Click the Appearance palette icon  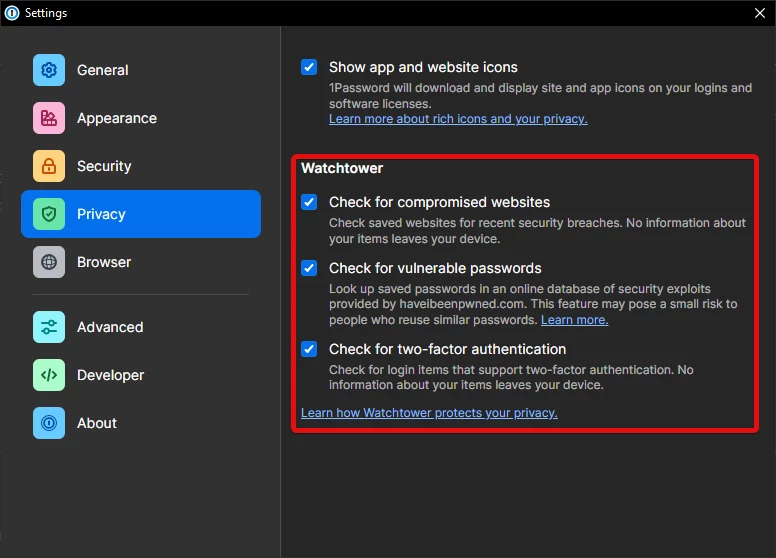tap(49, 118)
